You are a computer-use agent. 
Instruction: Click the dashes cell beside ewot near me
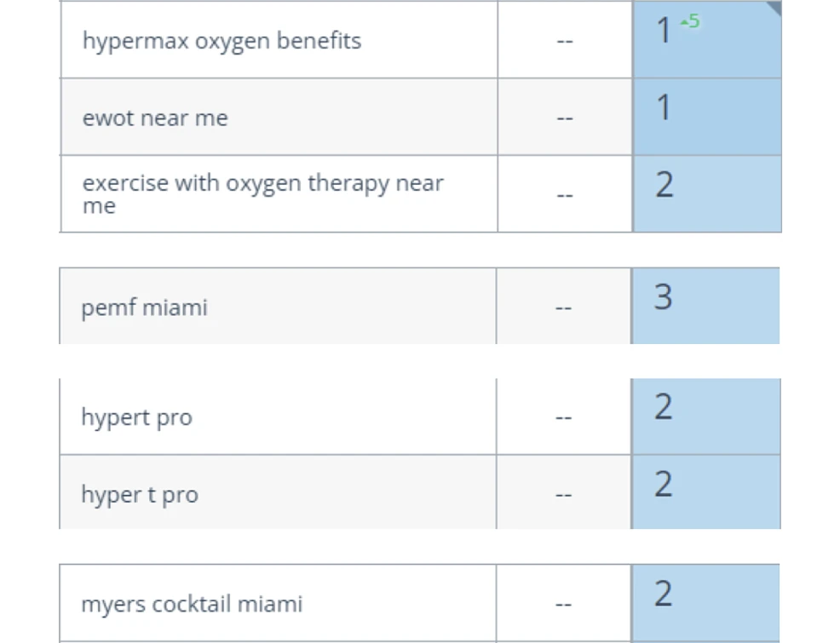565,118
